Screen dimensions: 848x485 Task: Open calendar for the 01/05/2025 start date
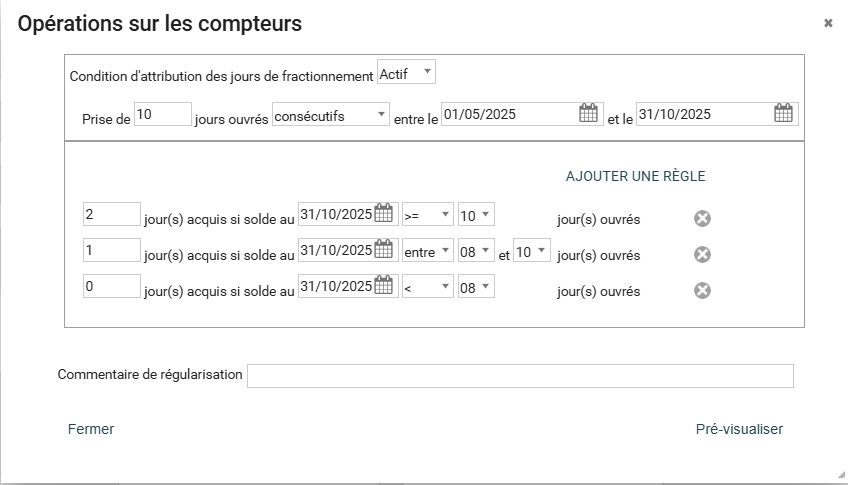(588, 113)
